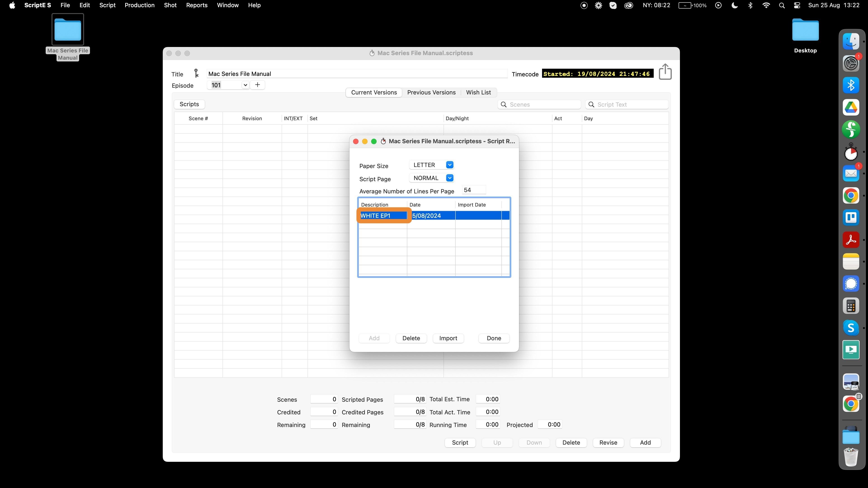The width and height of the screenshot is (868, 488).
Task: Click the Mac Series File Manual folder icon
Action: (68, 30)
